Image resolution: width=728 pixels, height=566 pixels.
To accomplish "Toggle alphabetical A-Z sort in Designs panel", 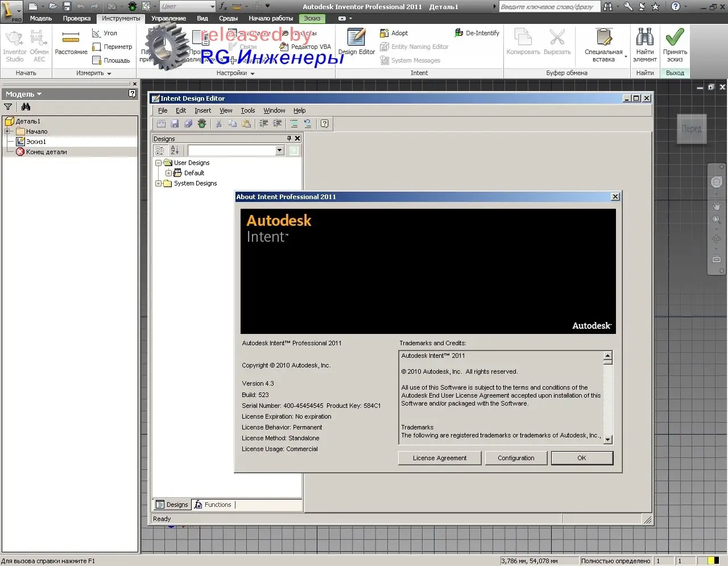I will click(175, 150).
